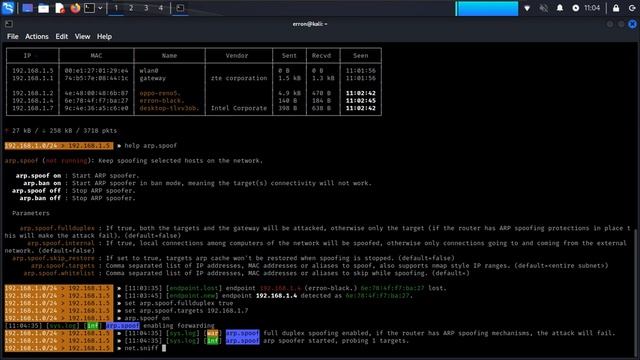The image size is (640, 360).
Task: Click IP address 192.168.1.7 in table
Action: (33, 108)
